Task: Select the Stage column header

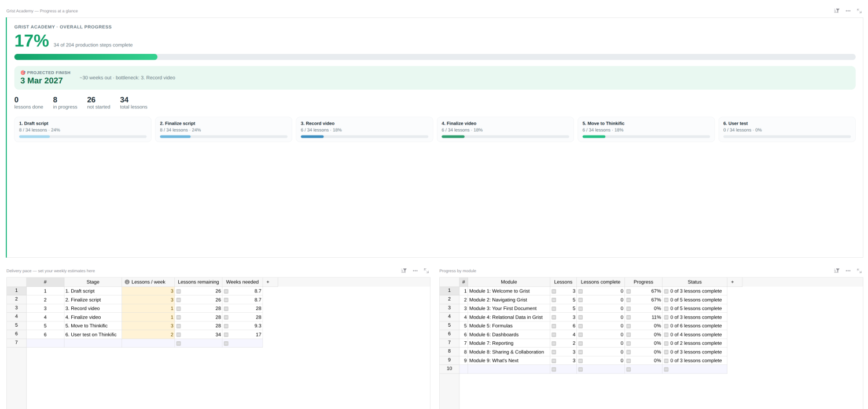Action: click(93, 282)
